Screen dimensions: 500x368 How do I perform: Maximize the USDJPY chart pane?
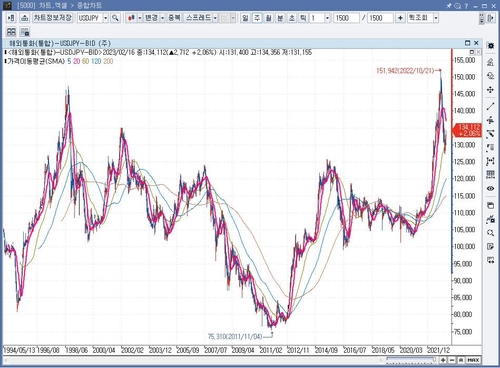[467, 43]
